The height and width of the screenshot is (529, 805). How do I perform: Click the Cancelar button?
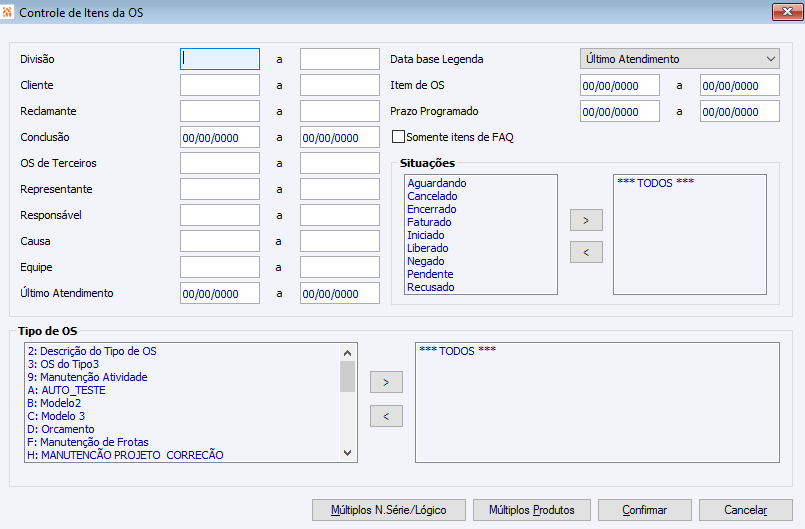point(745,510)
